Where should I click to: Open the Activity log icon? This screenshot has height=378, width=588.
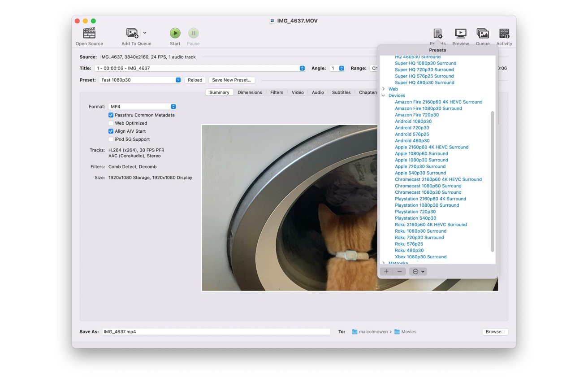pos(504,34)
